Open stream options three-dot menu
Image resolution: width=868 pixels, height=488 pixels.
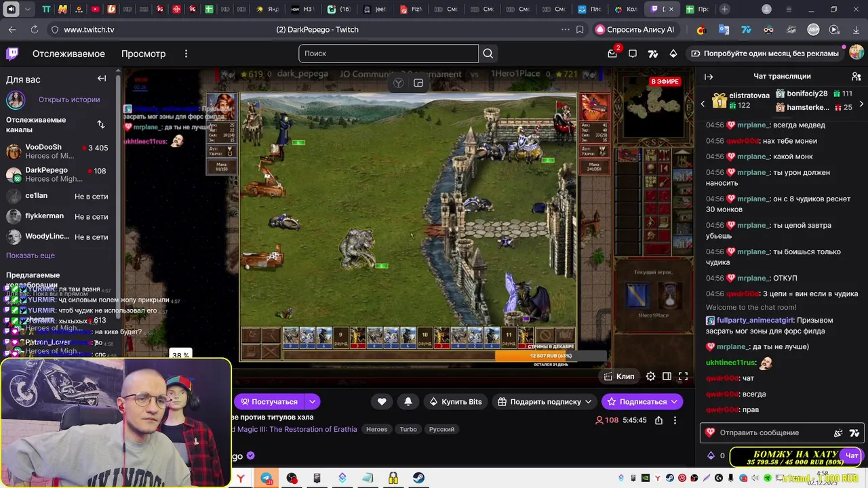point(675,420)
